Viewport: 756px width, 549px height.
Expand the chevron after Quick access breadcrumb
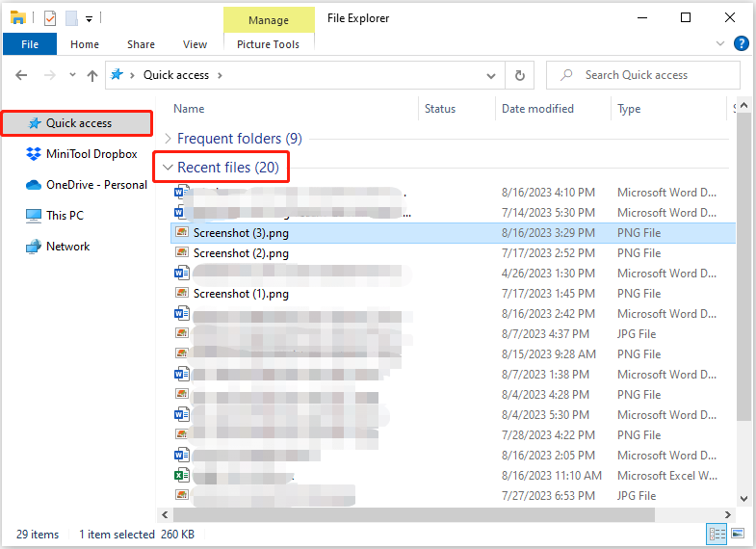click(x=220, y=75)
